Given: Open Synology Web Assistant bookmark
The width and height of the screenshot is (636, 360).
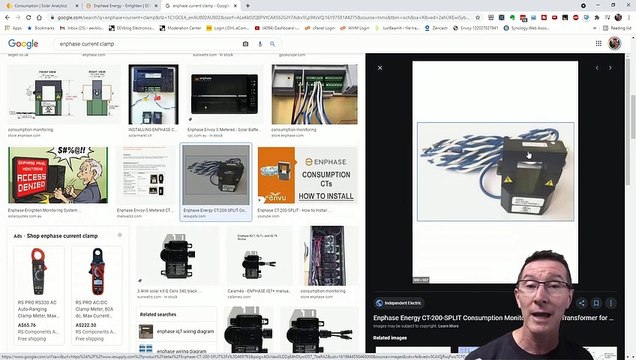Looking at the screenshot, I should click(x=527, y=28).
